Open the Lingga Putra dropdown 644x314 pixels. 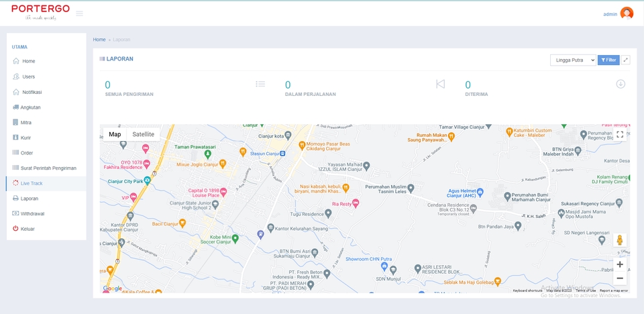point(573,60)
